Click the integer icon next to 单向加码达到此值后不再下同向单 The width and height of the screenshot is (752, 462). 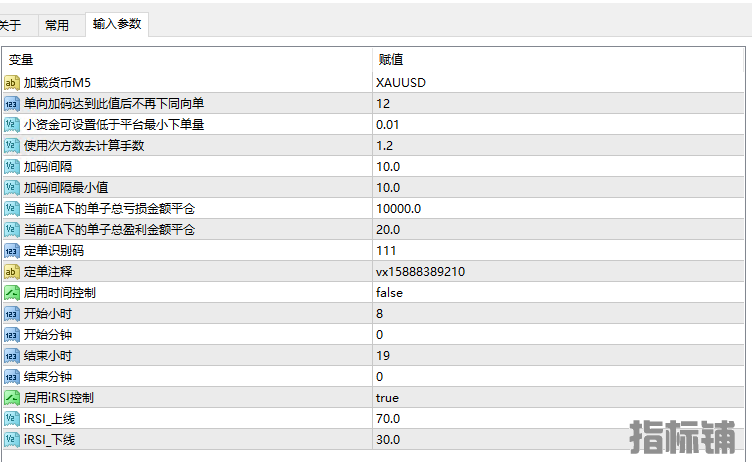tap(12, 104)
